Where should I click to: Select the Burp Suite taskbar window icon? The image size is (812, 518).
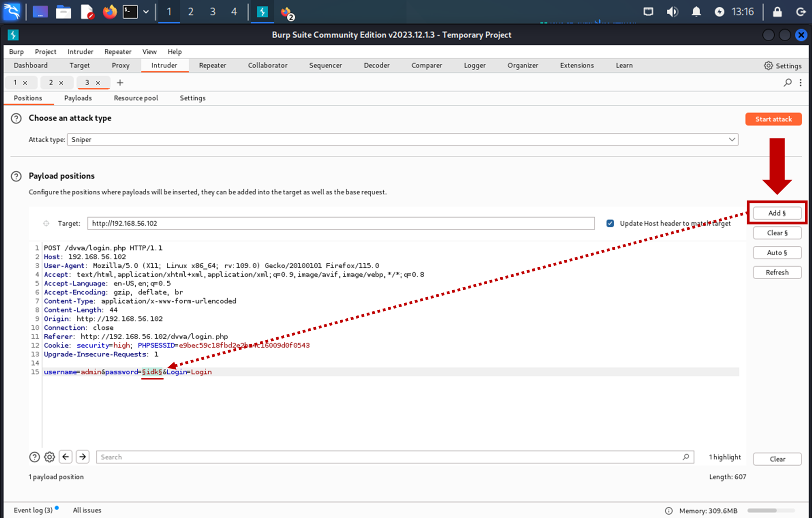click(x=262, y=12)
